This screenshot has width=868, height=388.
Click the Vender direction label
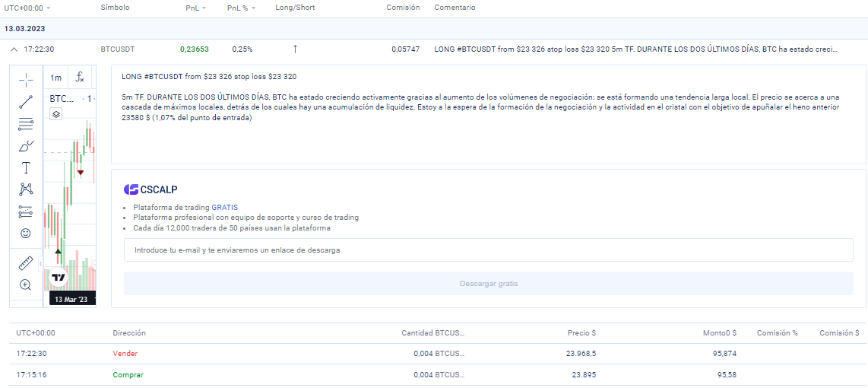tap(125, 354)
